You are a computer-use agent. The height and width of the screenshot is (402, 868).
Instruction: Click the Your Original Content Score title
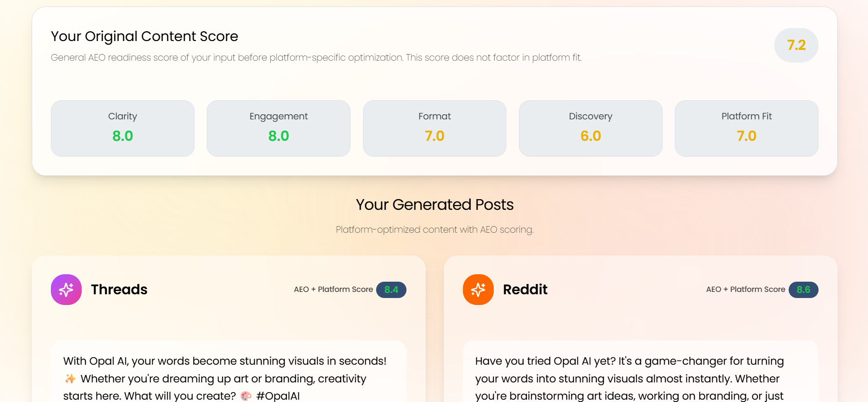point(145,36)
